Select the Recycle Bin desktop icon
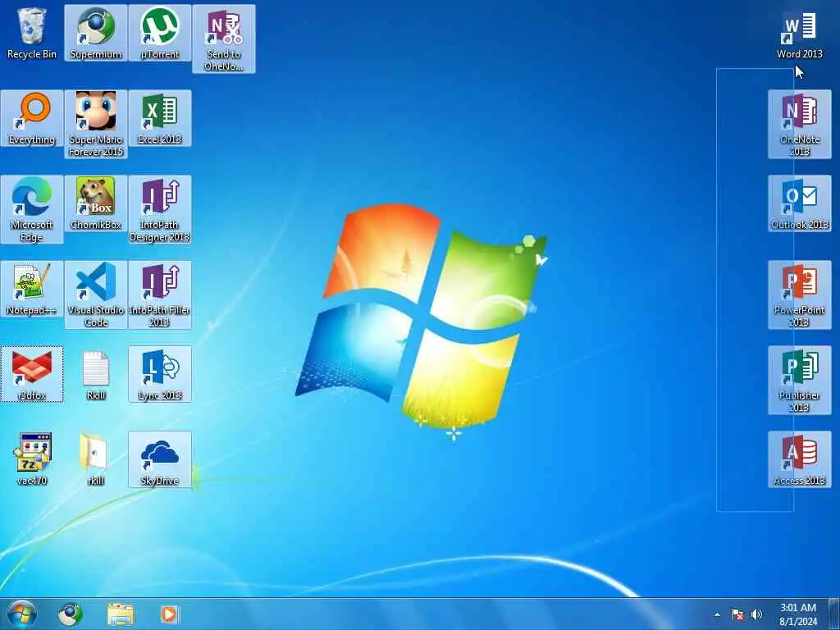The height and width of the screenshot is (630, 840). pos(32,33)
